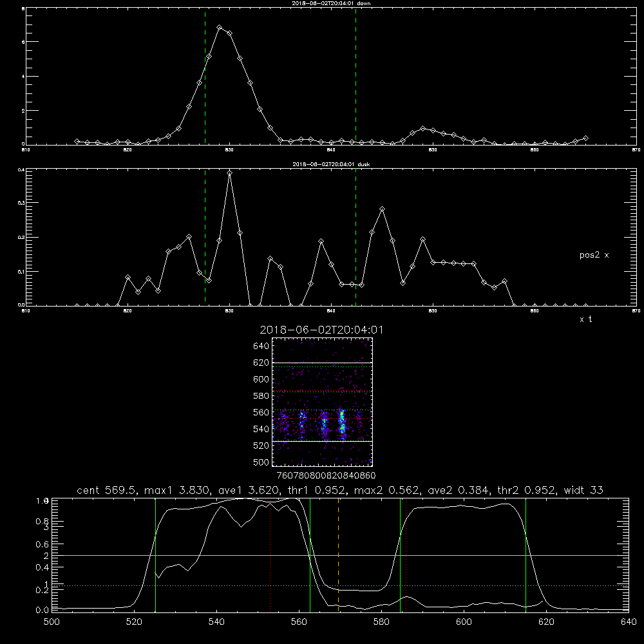The width and height of the screenshot is (644, 644).
Task: Click the '620' y-axis label of the heatmap
Action: [261, 363]
